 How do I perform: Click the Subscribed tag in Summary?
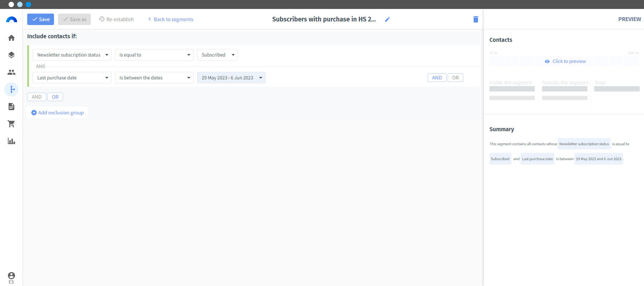pos(500,159)
